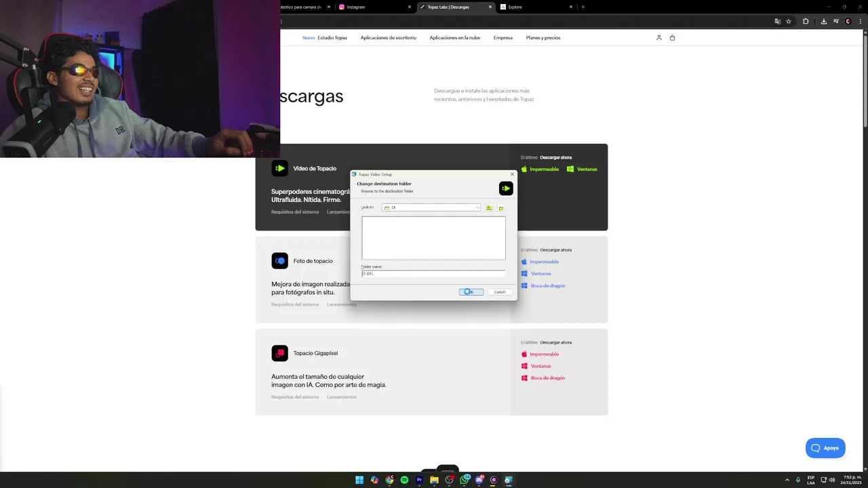Open Aplicaciones en la nube menu

pyautogui.click(x=454, y=37)
